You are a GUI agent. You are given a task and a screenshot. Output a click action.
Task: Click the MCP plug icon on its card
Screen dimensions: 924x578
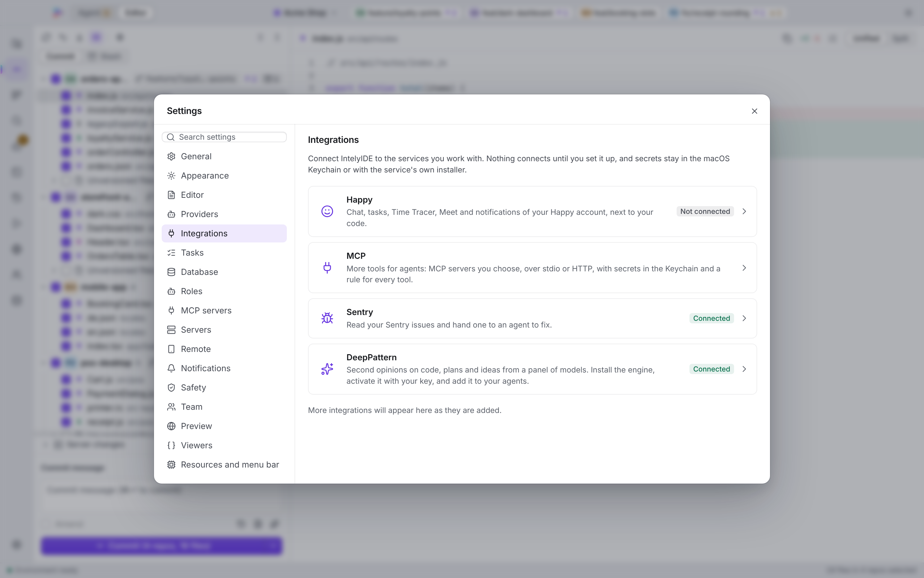click(327, 267)
